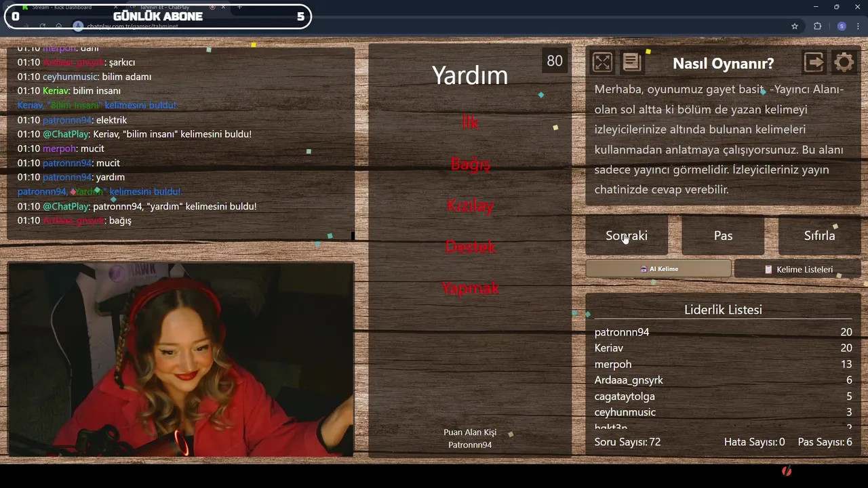
Task: Click the red recording icon in the taskbar
Action: tap(787, 471)
